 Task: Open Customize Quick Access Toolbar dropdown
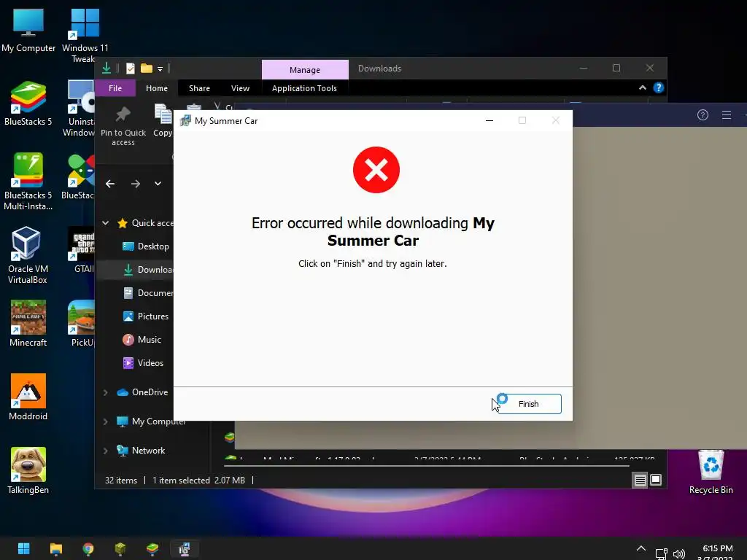click(160, 69)
